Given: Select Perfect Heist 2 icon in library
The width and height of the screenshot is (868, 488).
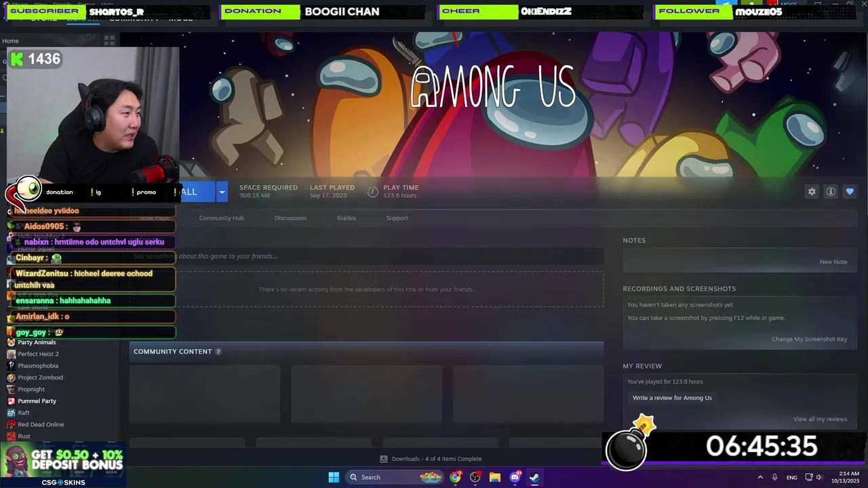Looking at the screenshot, I should click(11, 354).
